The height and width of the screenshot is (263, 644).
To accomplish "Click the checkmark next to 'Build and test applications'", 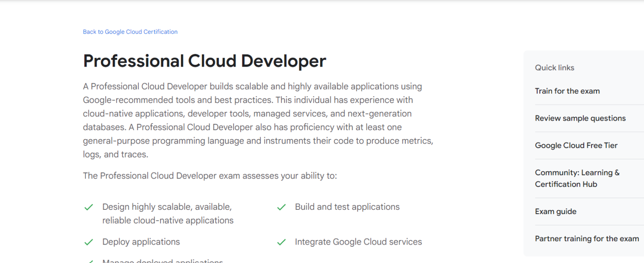I will 281,207.
